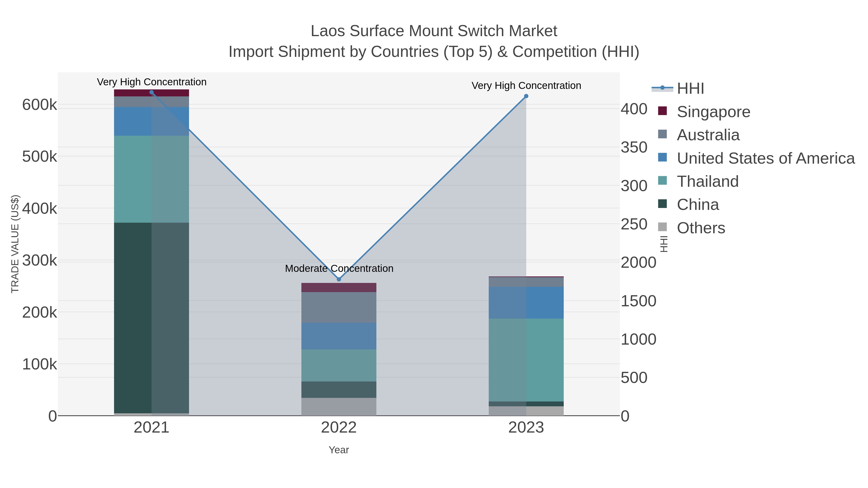
Task: Toggle Singapore series in the legend
Action: coord(704,112)
